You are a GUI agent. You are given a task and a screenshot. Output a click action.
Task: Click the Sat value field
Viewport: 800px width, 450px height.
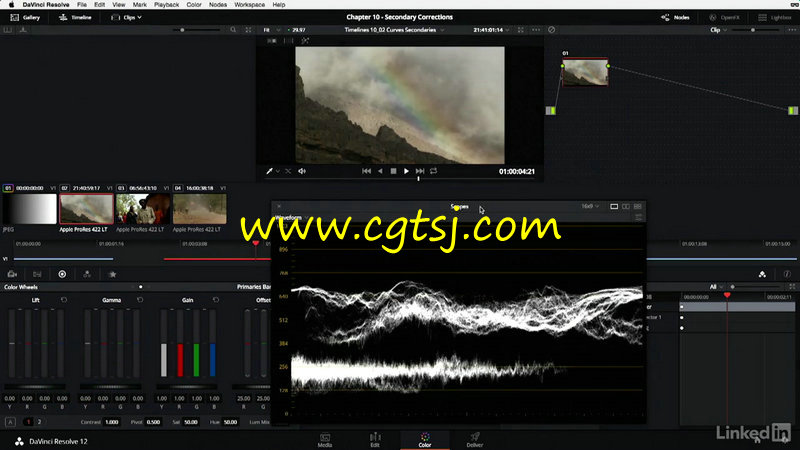(191, 422)
